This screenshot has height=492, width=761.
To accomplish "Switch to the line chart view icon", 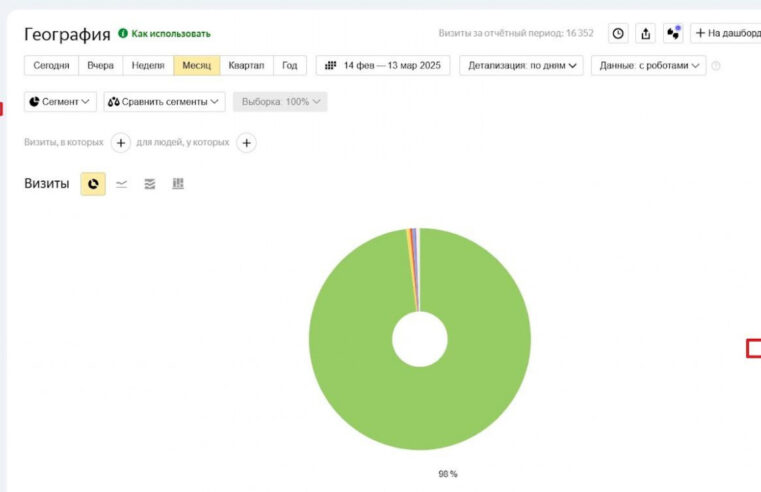I will point(121,184).
